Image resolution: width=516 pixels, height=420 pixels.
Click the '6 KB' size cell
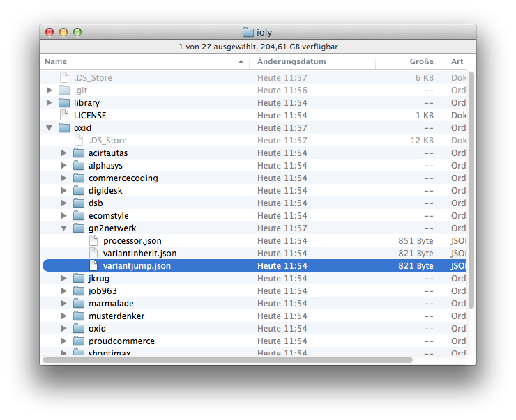[x=424, y=77]
